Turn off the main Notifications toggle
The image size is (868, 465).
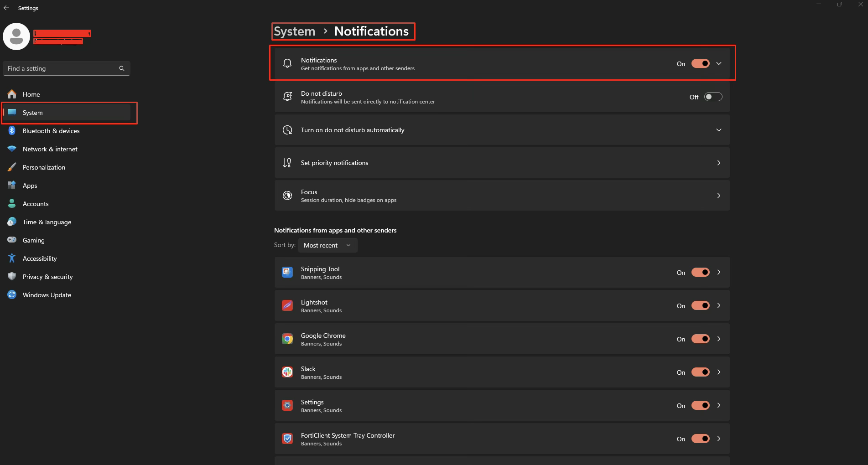coord(700,64)
